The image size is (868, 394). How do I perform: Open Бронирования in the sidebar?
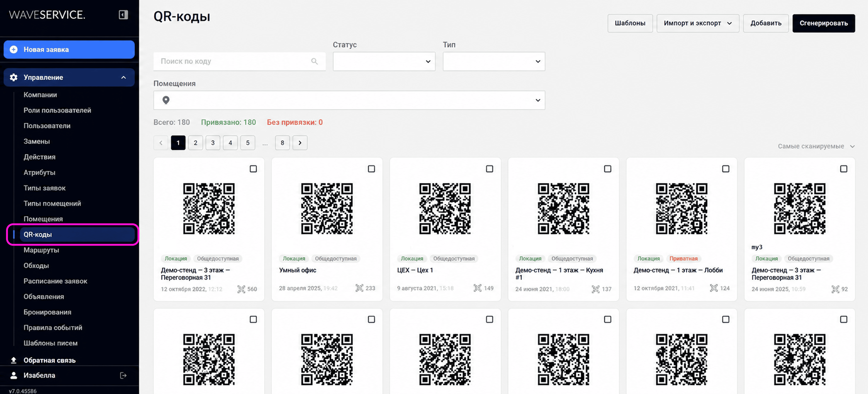47,312
